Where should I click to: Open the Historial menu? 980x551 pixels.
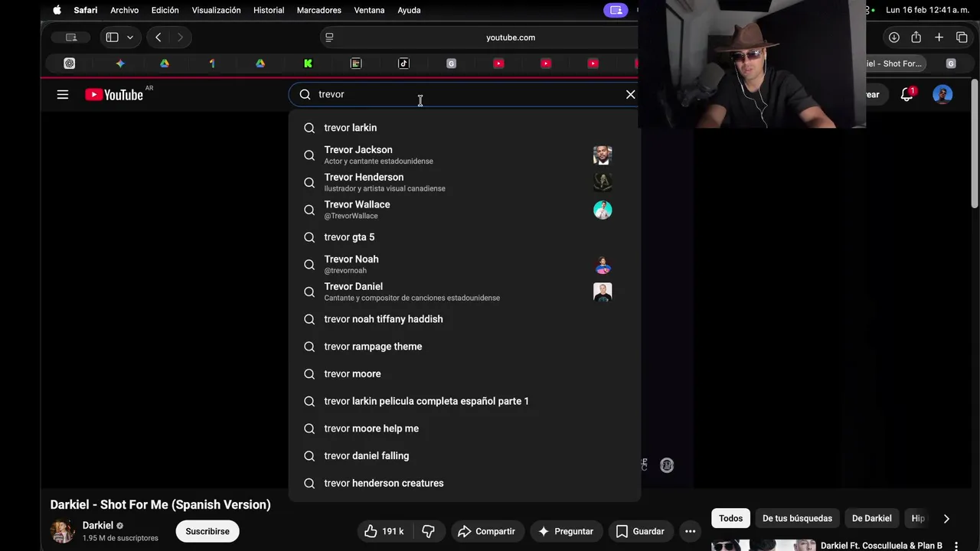click(x=269, y=10)
